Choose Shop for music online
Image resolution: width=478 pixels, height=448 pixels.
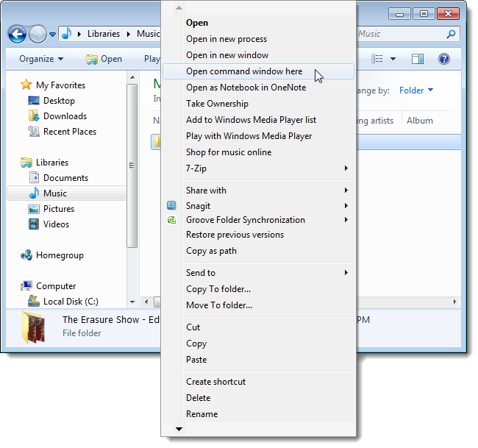coord(259,152)
